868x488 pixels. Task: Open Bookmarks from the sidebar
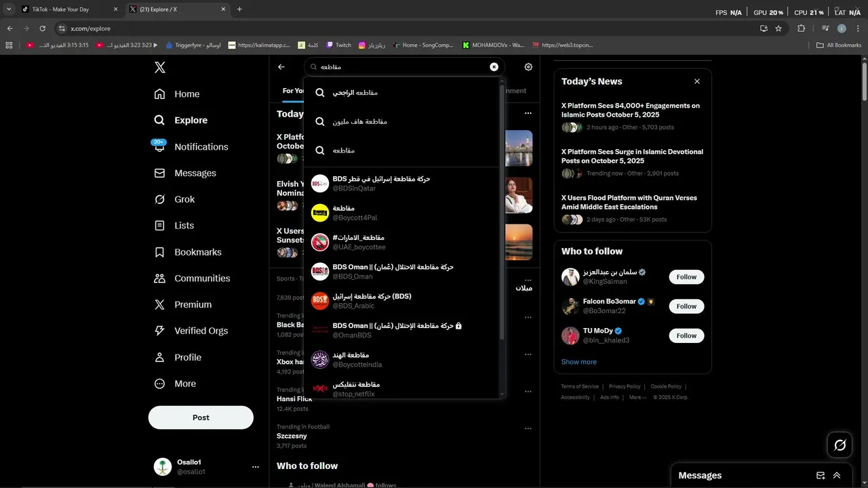[x=188, y=252]
